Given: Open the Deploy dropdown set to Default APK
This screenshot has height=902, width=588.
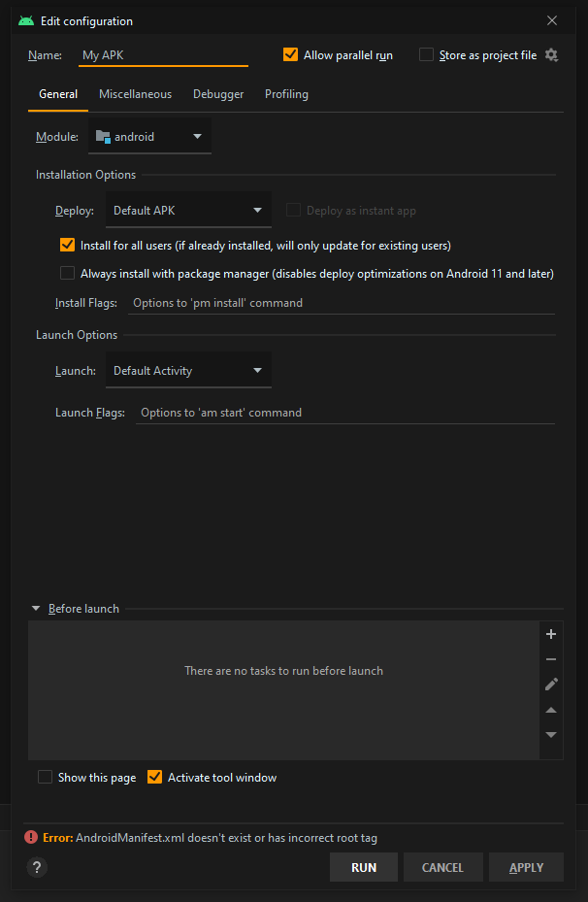Looking at the screenshot, I should 188,211.
